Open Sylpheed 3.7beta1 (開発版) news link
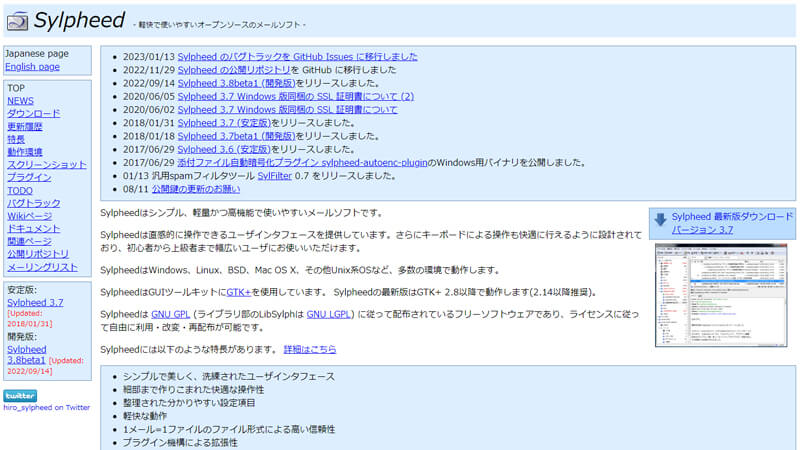Image resolution: width=800 pixels, height=450 pixels. pyautogui.click(x=237, y=136)
